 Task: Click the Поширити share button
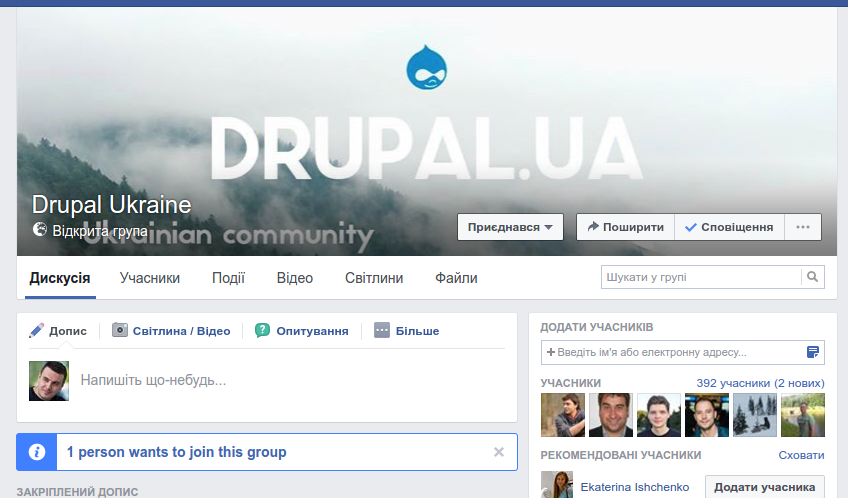625,227
